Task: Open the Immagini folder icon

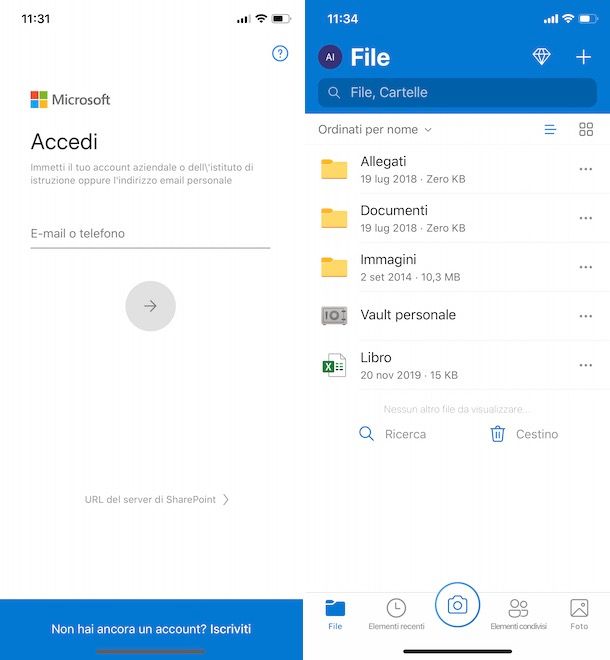Action: tap(334, 267)
